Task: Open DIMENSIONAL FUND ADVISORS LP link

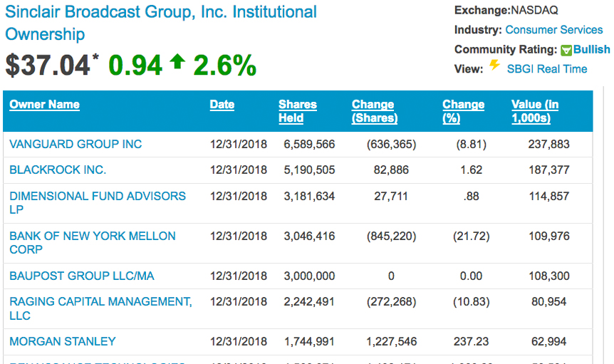Action: pyautogui.click(x=98, y=203)
